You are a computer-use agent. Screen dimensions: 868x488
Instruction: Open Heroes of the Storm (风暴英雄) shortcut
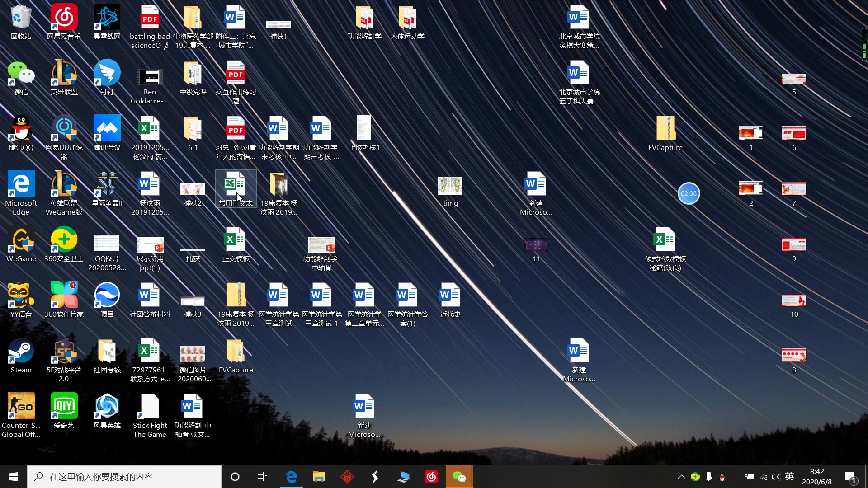107,412
